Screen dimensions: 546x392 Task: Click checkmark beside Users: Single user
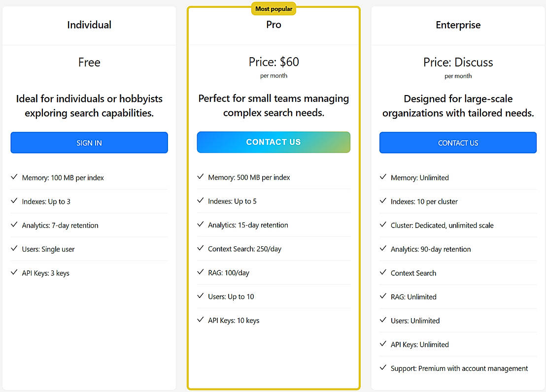tap(14, 249)
